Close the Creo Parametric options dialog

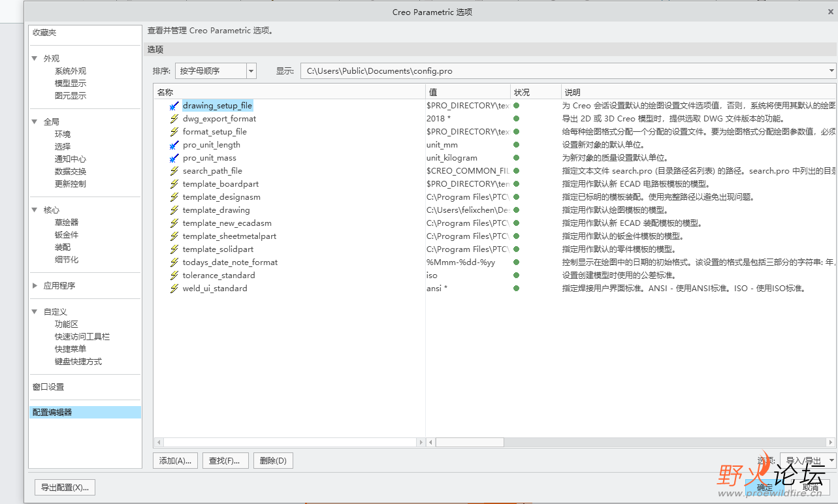tap(831, 12)
